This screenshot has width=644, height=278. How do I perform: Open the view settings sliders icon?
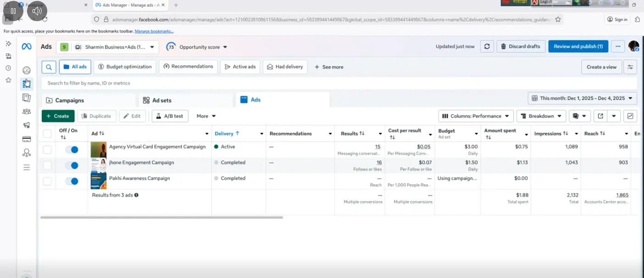[630, 67]
